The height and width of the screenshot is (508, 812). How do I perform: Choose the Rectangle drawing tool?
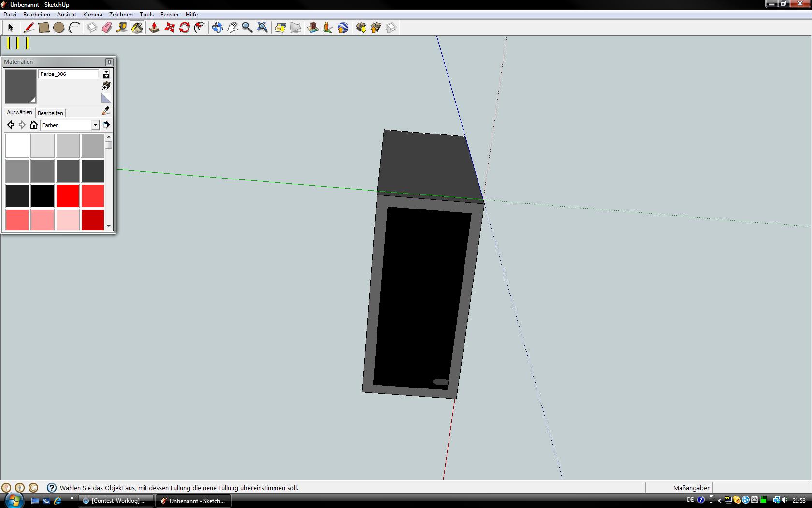click(43, 28)
